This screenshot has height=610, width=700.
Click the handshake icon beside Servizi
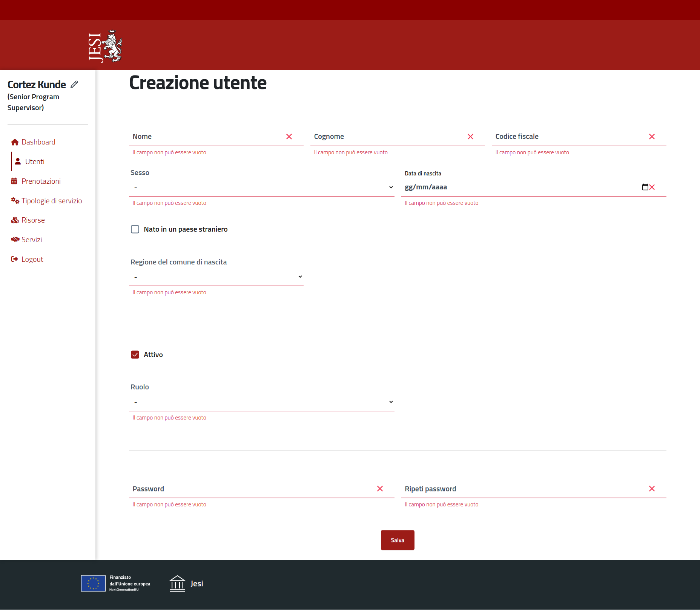pos(15,240)
